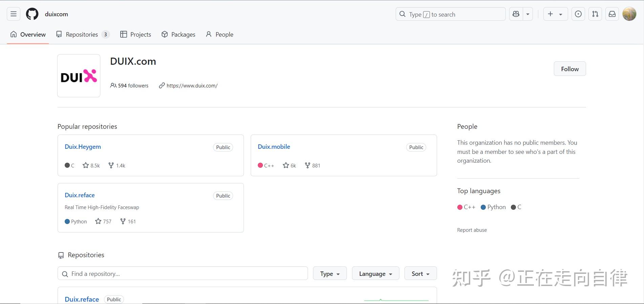Switch to the Repositories tab
The width and height of the screenshot is (644, 304).
[82, 35]
